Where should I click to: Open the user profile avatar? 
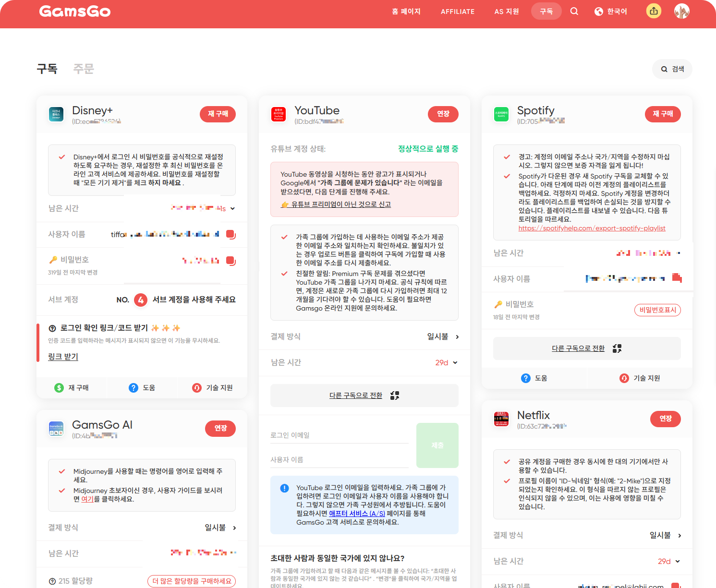[682, 11]
